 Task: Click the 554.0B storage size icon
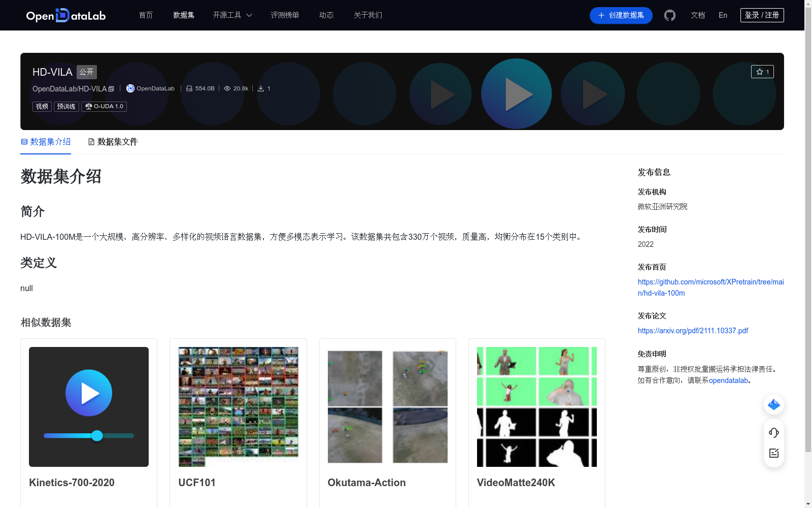(x=189, y=88)
